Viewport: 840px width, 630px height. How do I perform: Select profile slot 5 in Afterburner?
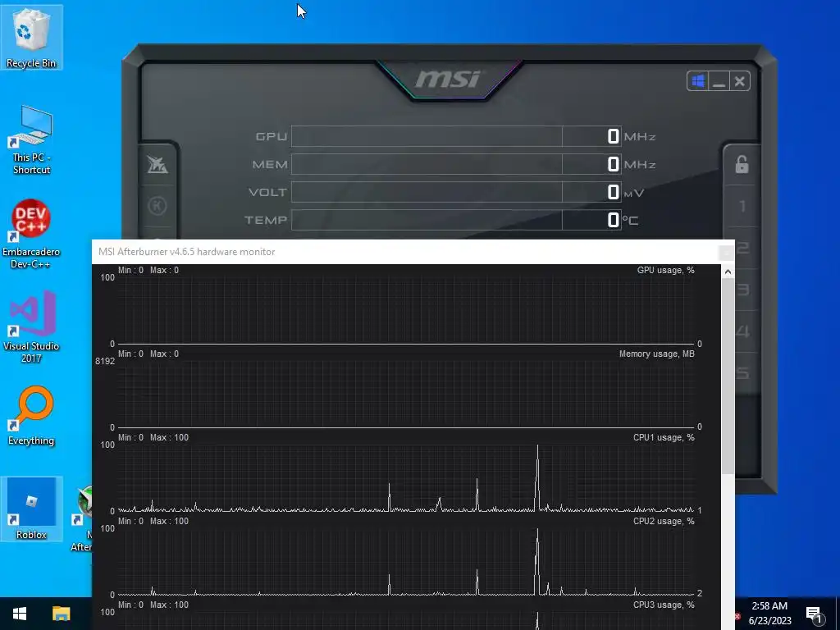pos(742,373)
